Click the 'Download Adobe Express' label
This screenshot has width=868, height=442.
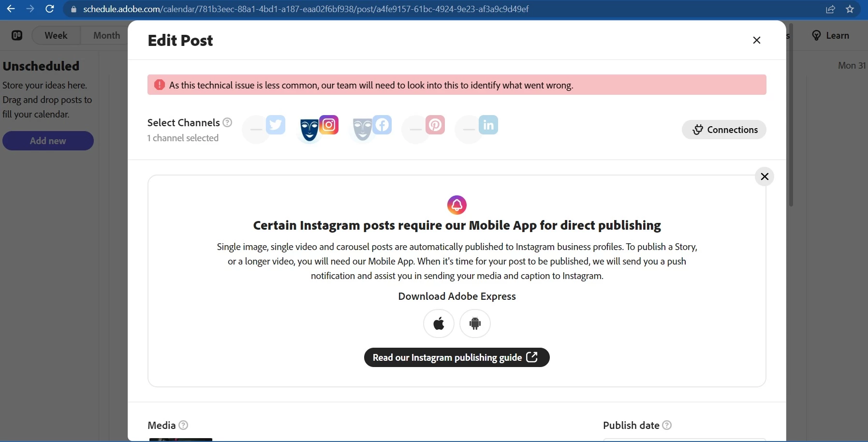click(456, 296)
